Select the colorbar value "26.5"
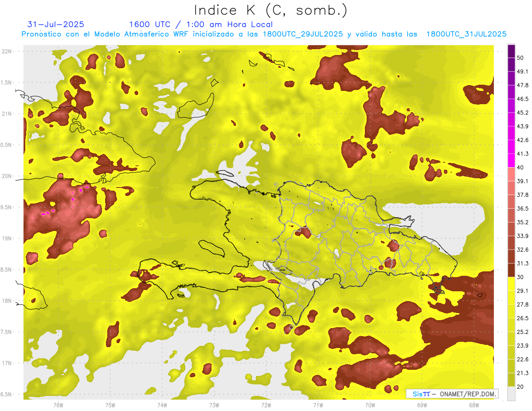The height and width of the screenshot is (411, 532). pyautogui.click(x=522, y=318)
